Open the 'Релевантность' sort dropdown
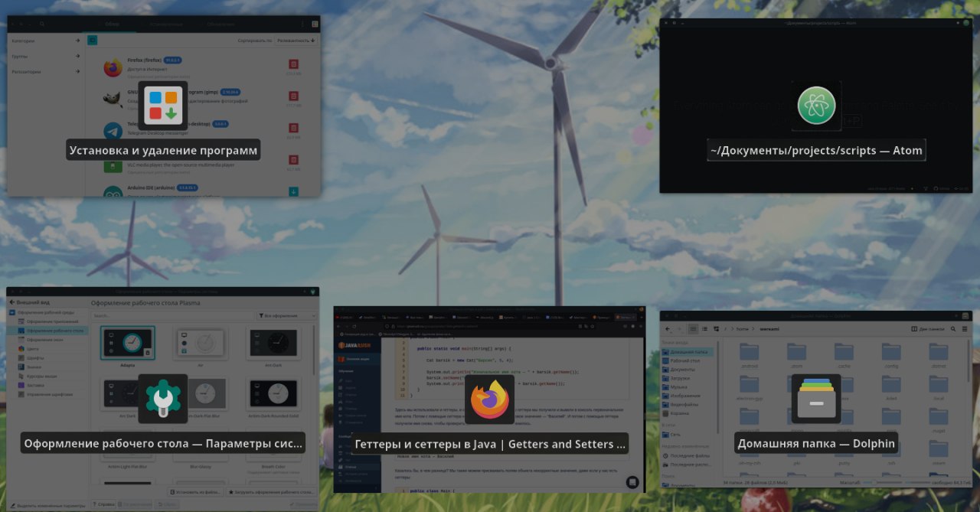Viewport: 980px width, 512px height. [x=296, y=40]
